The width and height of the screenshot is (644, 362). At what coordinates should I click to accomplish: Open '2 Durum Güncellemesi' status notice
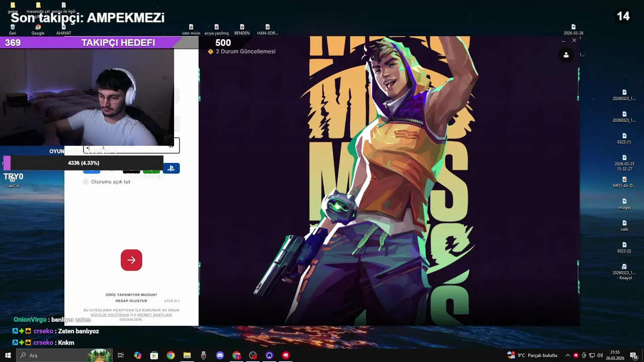(x=242, y=52)
